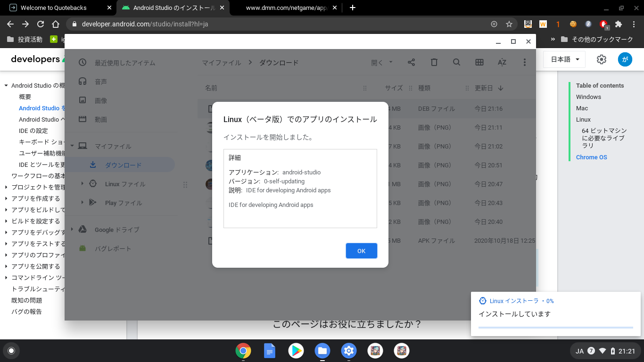Image resolution: width=644 pixels, height=362 pixels.
Task: Open settings gear on developers page
Action: 601,59
